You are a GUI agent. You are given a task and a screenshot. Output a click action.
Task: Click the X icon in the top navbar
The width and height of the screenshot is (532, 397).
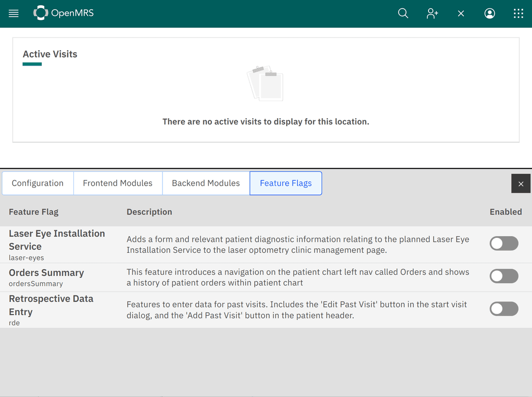461,13
